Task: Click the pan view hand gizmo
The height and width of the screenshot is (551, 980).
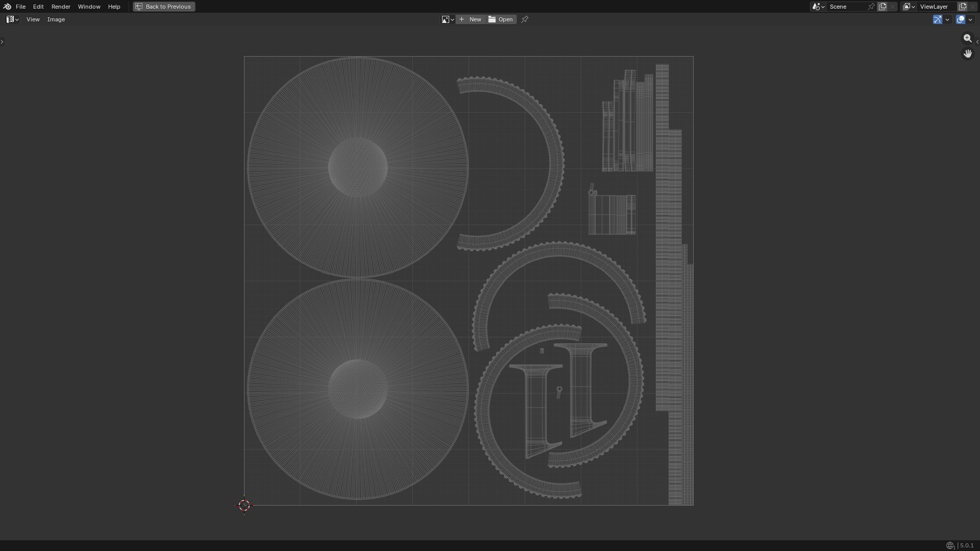Action: tap(967, 54)
